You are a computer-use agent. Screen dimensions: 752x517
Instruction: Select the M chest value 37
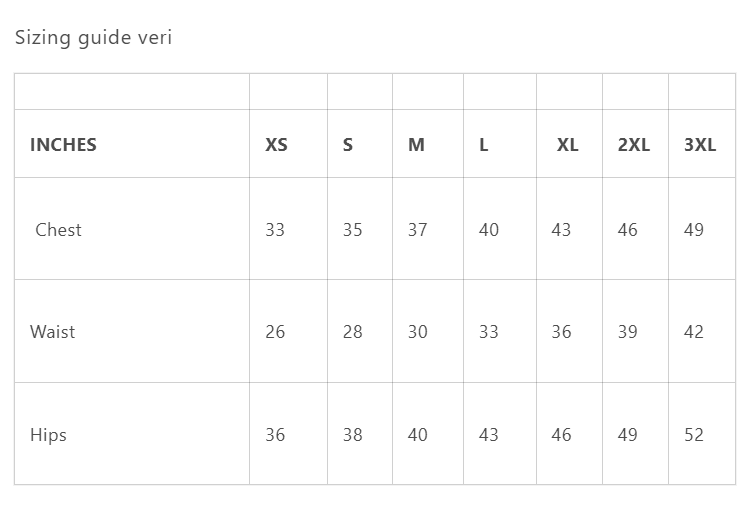(418, 230)
